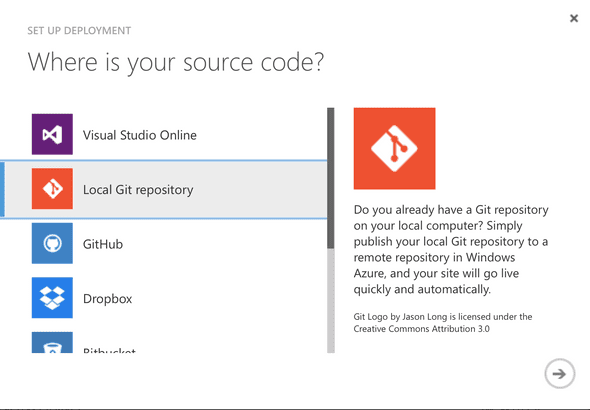Click the dark scrollbar thumb of source list
590x410 pixels.
coord(331,178)
